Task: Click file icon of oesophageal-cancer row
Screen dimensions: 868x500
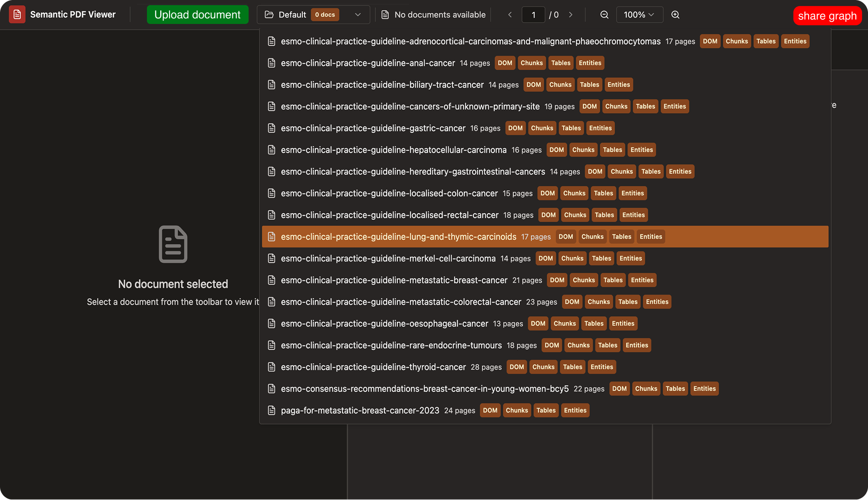Action: tap(271, 324)
